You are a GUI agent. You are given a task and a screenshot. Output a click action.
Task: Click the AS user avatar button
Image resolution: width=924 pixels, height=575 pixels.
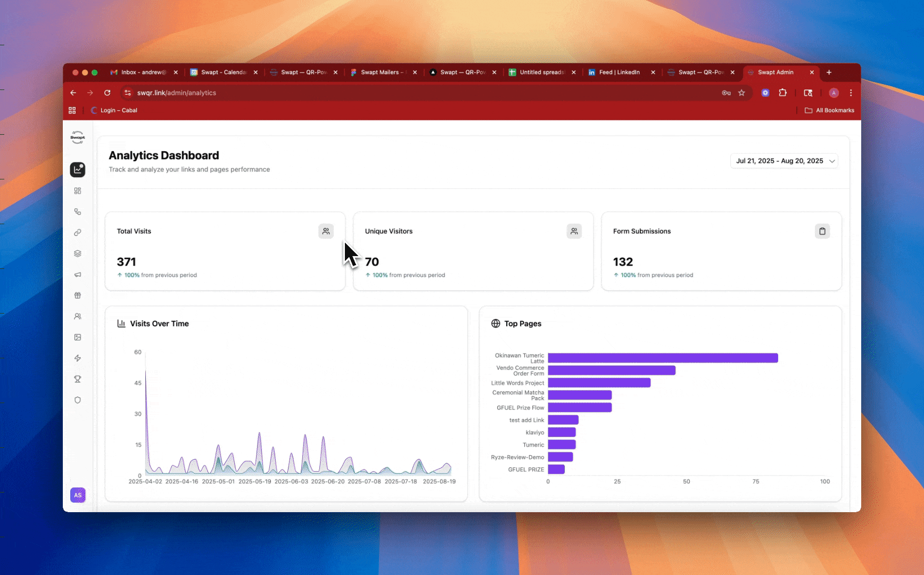[78, 495]
